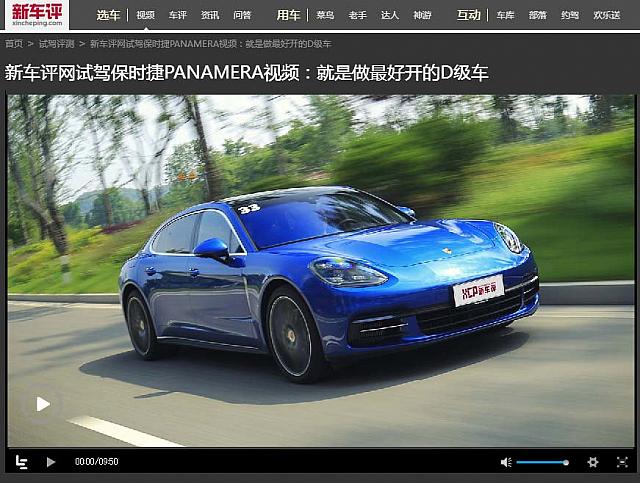Open the 欢乐送 link

(606, 15)
